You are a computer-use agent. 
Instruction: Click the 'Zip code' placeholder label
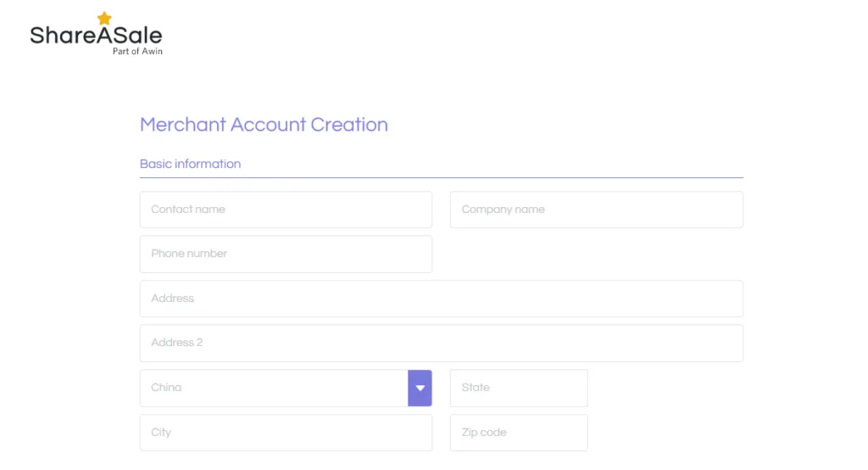pos(484,433)
